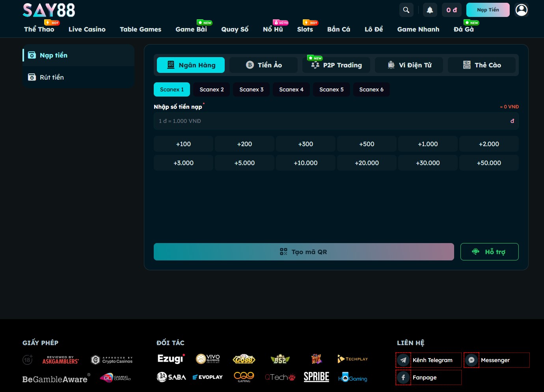Open the Spribe partner logo
Screen dimensions: 544x392
316,377
